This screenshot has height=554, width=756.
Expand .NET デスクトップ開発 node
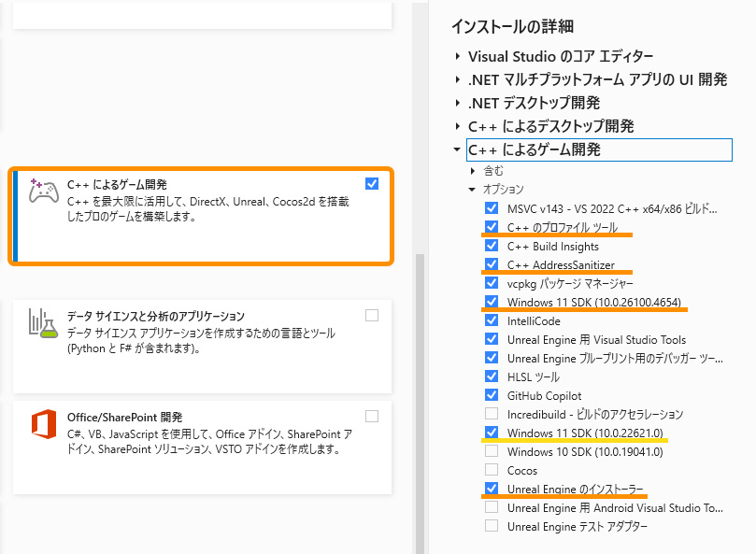[457, 103]
